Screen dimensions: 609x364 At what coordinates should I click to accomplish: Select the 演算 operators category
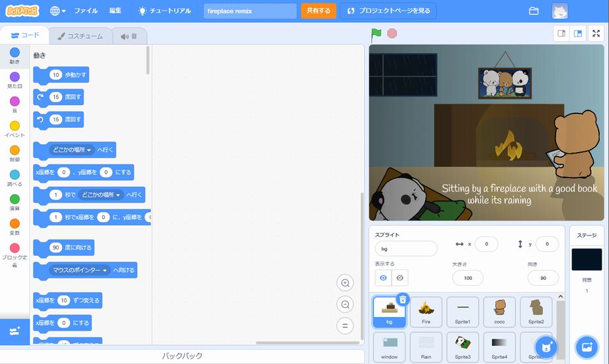(x=15, y=203)
